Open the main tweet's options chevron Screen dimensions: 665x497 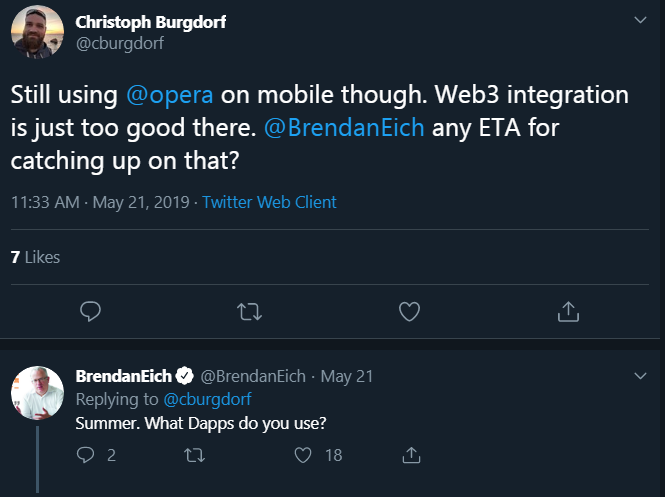(x=640, y=20)
